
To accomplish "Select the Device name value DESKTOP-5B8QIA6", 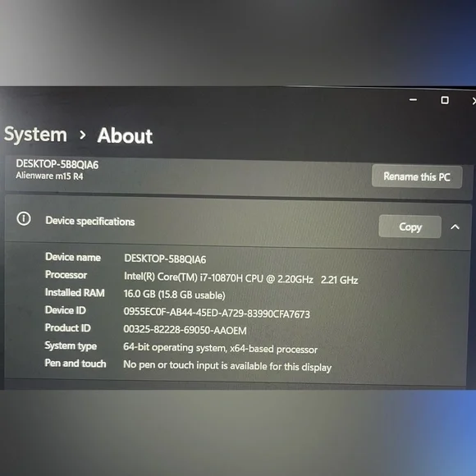I will coord(165,259).
